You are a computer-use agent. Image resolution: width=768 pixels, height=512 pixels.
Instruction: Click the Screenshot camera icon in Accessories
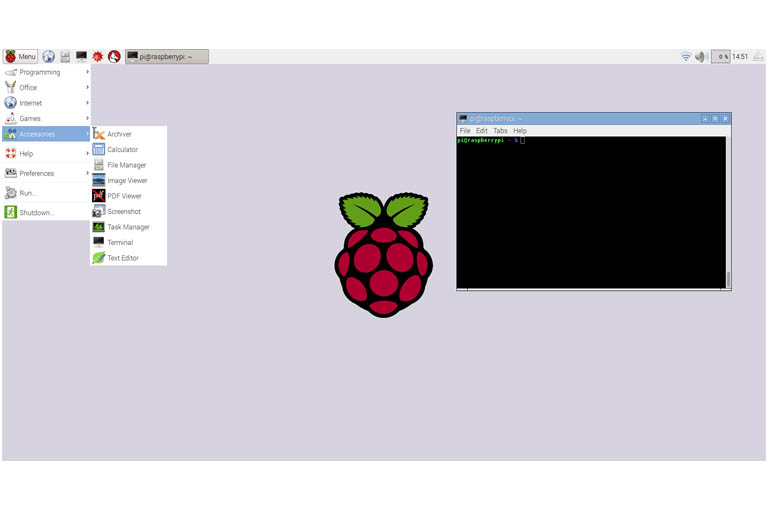pos(98,211)
